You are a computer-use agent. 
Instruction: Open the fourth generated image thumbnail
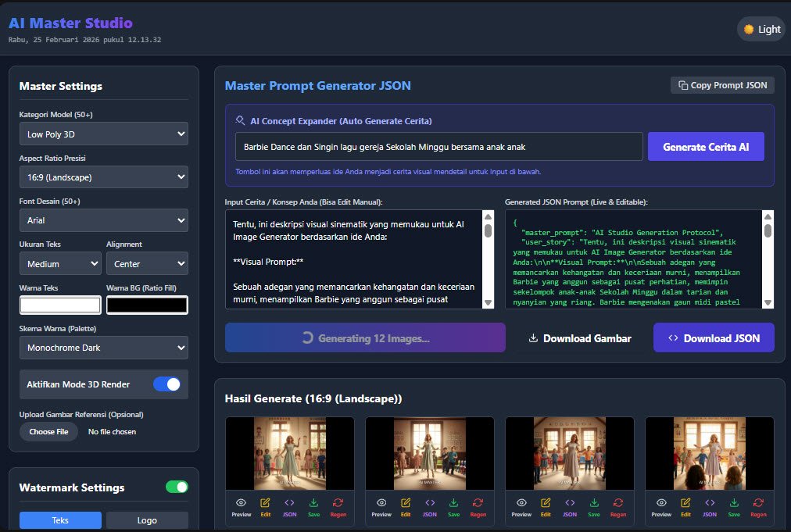click(x=710, y=453)
